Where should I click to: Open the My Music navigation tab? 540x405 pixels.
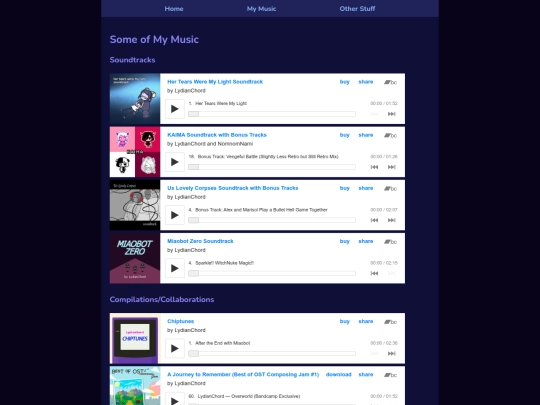pyautogui.click(x=261, y=9)
